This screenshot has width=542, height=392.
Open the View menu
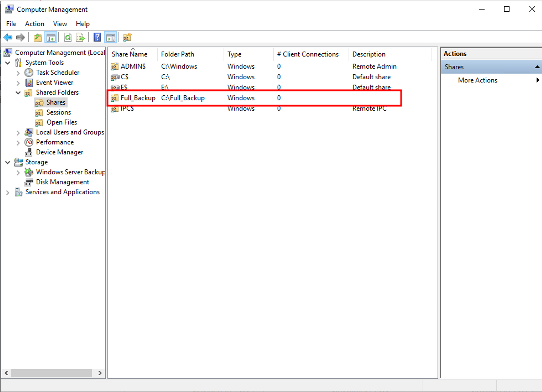point(60,24)
